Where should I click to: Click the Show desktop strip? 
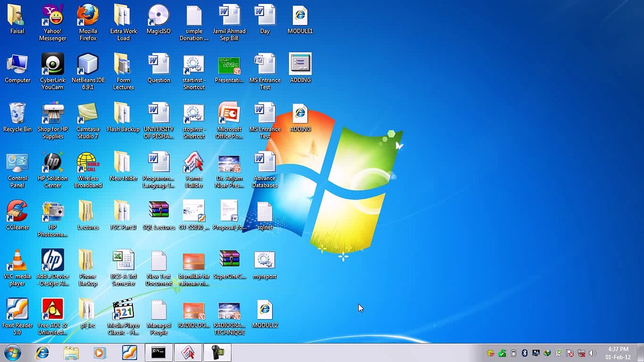click(640, 353)
